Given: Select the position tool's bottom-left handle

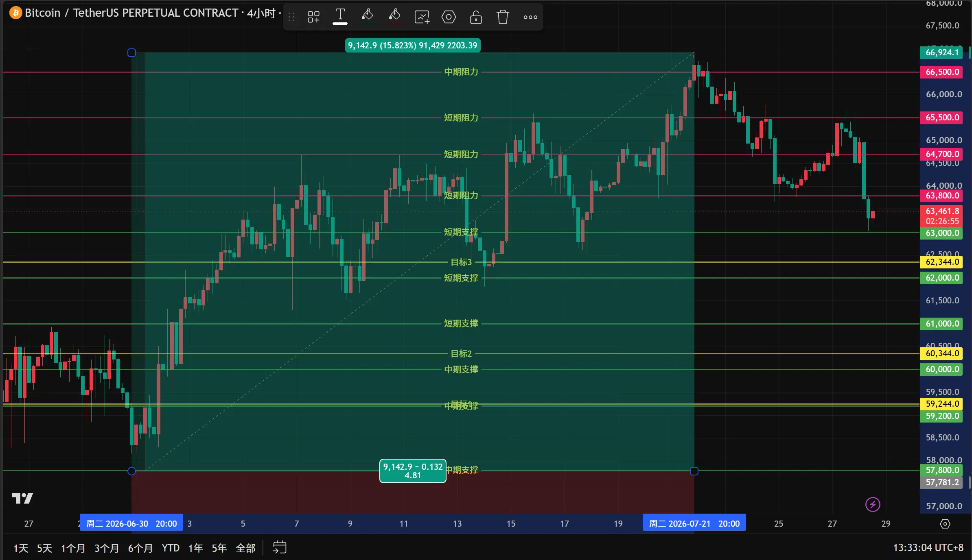Looking at the screenshot, I should pyautogui.click(x=131, y=471).
